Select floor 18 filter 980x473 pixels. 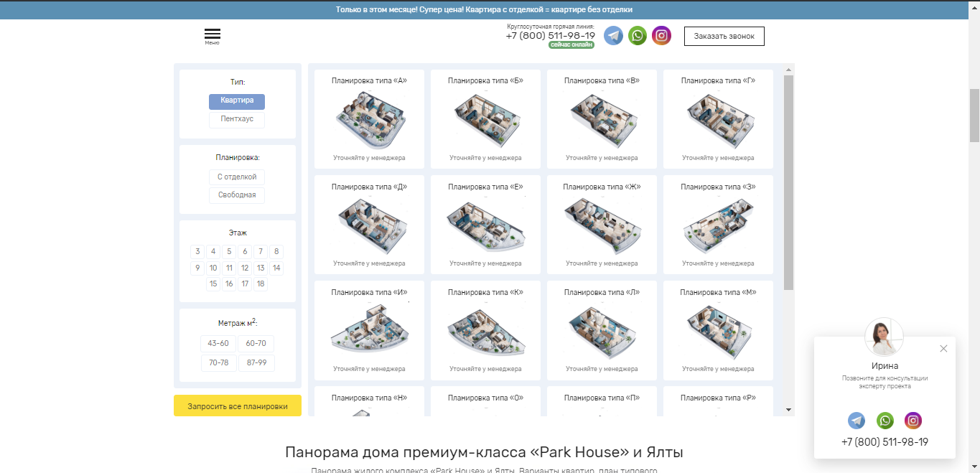pyautogui.click(x=261, y=284)
